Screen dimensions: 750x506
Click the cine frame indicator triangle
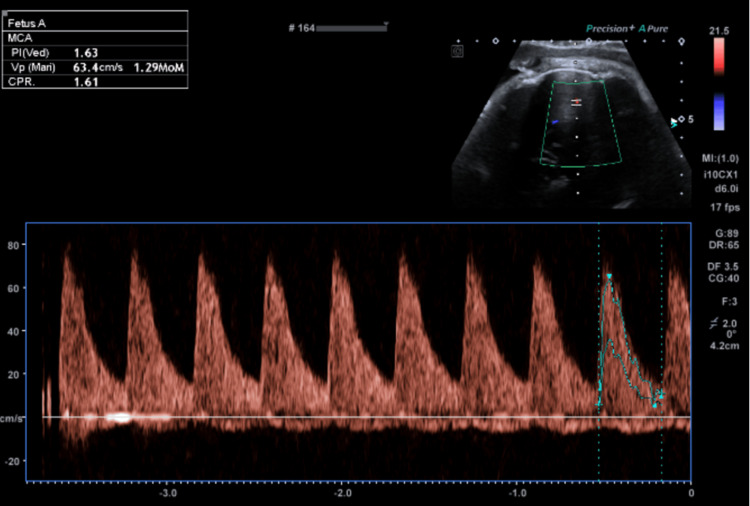pos(386,23)
